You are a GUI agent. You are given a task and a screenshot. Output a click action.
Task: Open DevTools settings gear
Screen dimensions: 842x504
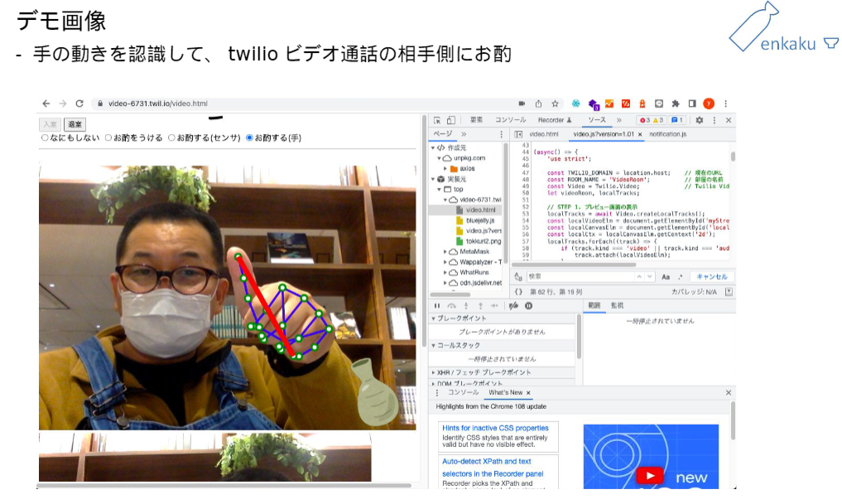tap(699, 120)
